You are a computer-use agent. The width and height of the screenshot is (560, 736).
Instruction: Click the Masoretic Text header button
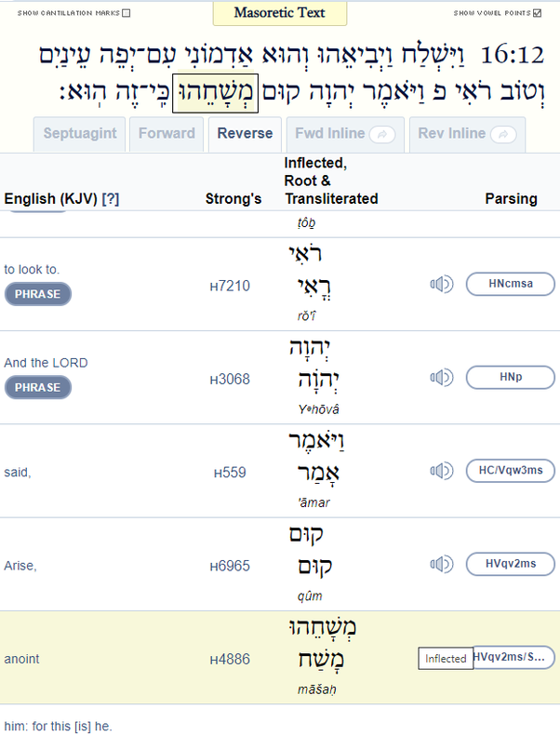280,13
